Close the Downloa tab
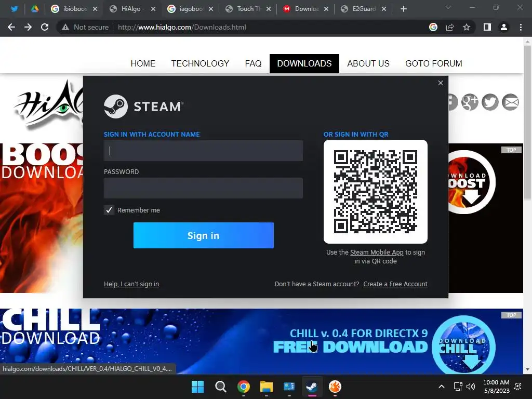 click(x=326, y=9)
